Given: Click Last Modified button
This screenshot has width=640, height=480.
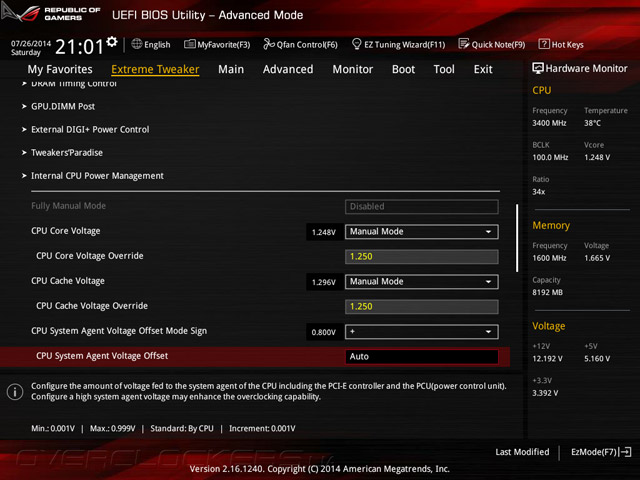Looking at the screenshot, I should pos(522,452).
